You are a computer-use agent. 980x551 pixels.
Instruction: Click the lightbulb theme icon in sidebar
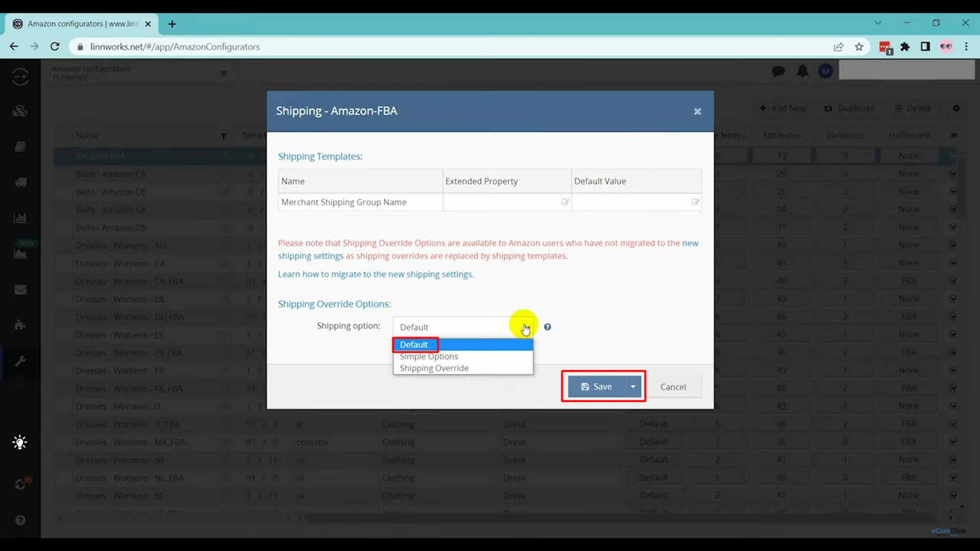(20, 443)
